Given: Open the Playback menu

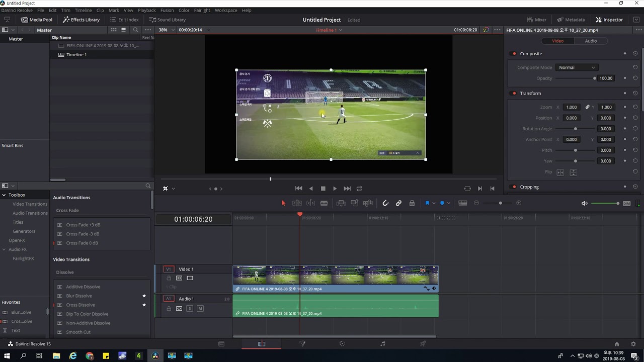Looking at the screenshot, I should point(147,10).
